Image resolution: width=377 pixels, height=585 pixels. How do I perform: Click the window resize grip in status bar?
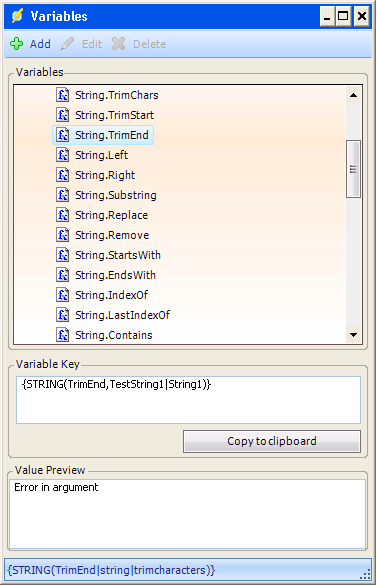coord(366,574)
